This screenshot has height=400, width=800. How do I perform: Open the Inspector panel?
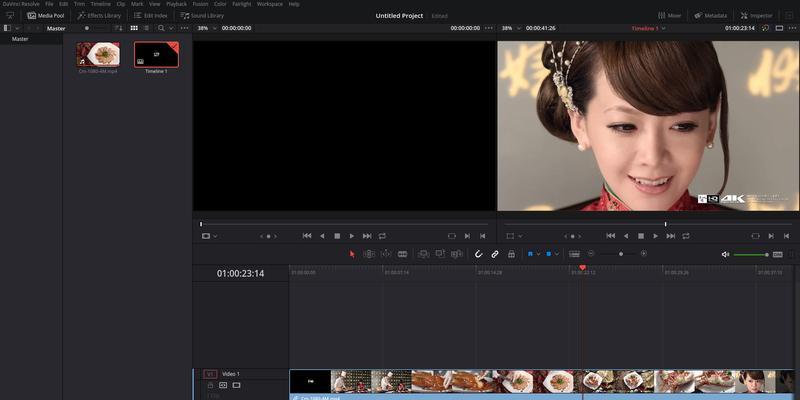[757, 16]
